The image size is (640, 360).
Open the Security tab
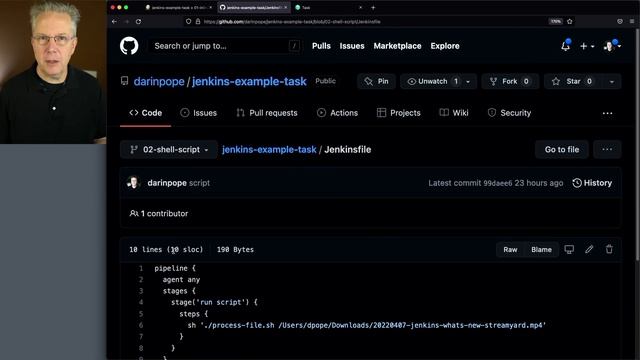coord(509,113)
